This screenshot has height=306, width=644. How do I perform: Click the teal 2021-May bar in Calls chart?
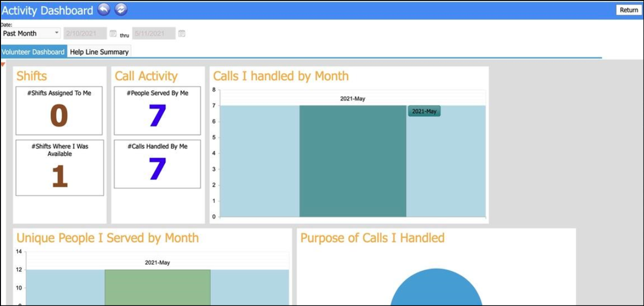(x=353, y=161)
